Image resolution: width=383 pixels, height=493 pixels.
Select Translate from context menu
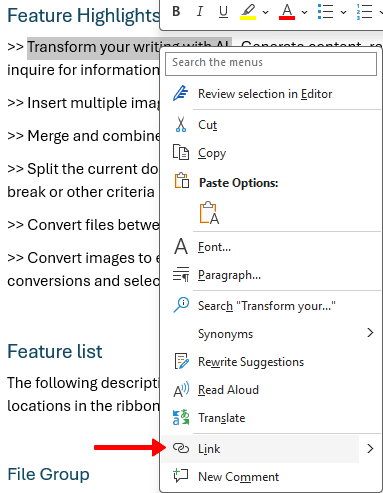(271, 418)
